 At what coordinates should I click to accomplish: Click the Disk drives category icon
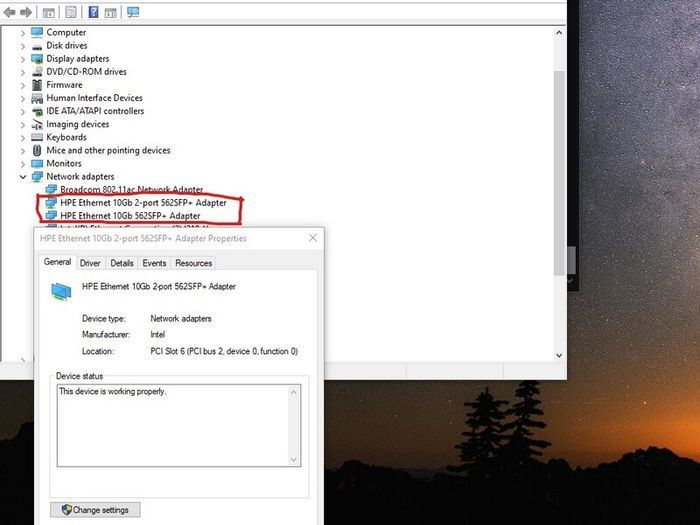37,46
